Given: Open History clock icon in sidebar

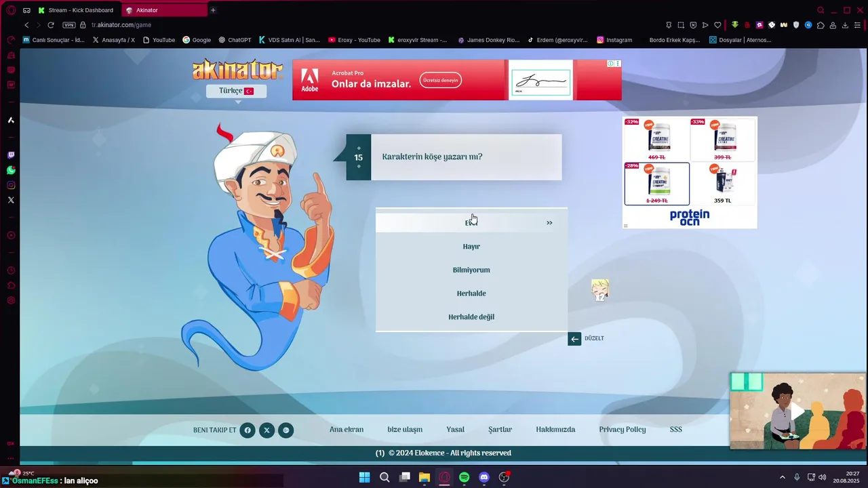Looking at the screenshot, I should (x=11, y=270).
